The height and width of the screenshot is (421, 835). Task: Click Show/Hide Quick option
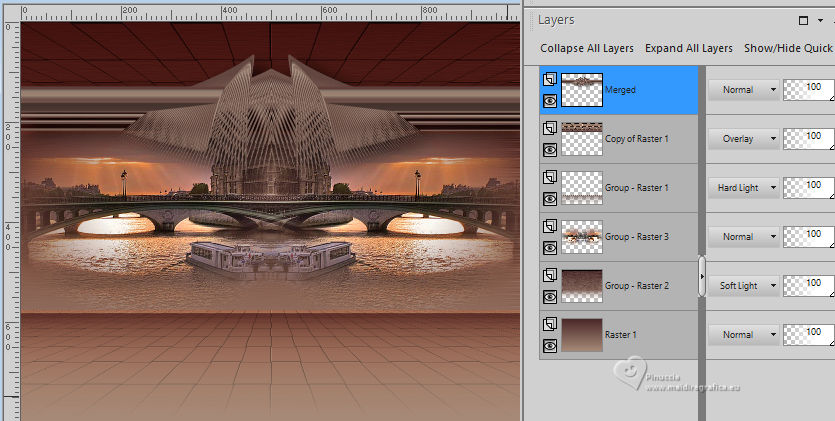tap(788, 48)
